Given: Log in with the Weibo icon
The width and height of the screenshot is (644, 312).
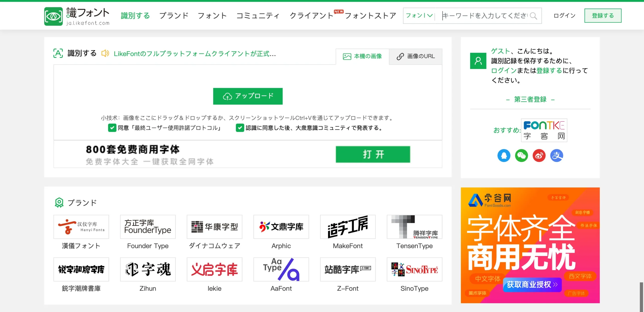Looking at the screenshot, I should click(x=539, y=155).
